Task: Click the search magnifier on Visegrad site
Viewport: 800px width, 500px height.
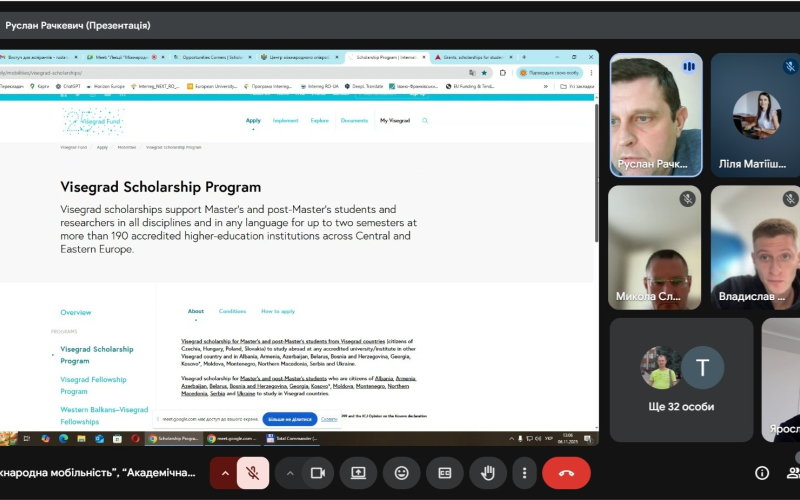Action: click(x=425, y=120)
